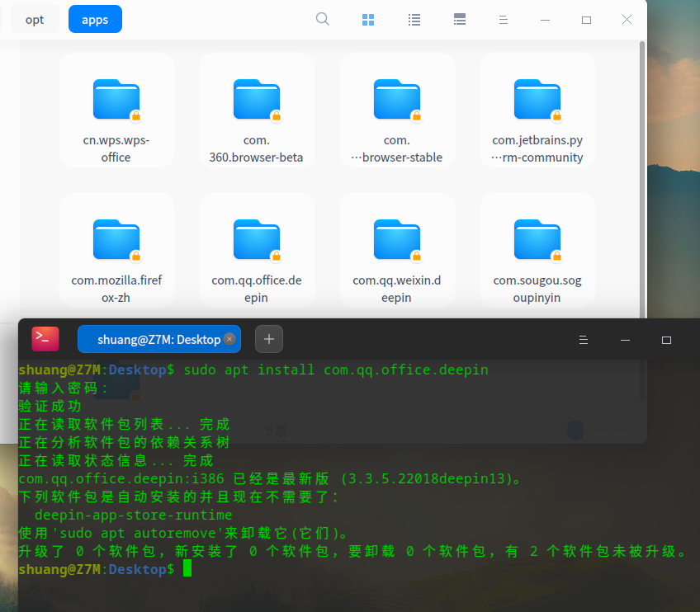The width and height of the screenshot is (700, 612).
Task: Open the cn.wps.wps-office folder
Action: coord(116,111)
